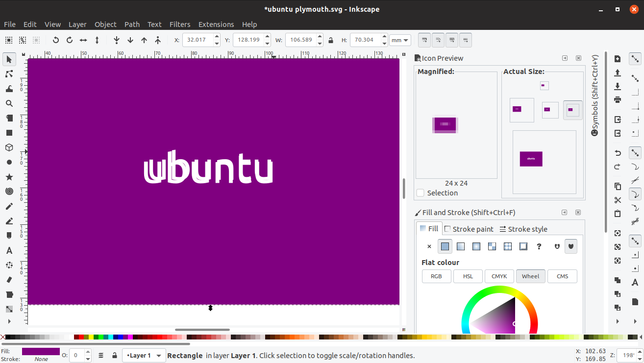Open the Filters menu
The width and height of the screenshot is (644, 363).
coord(180,24)
